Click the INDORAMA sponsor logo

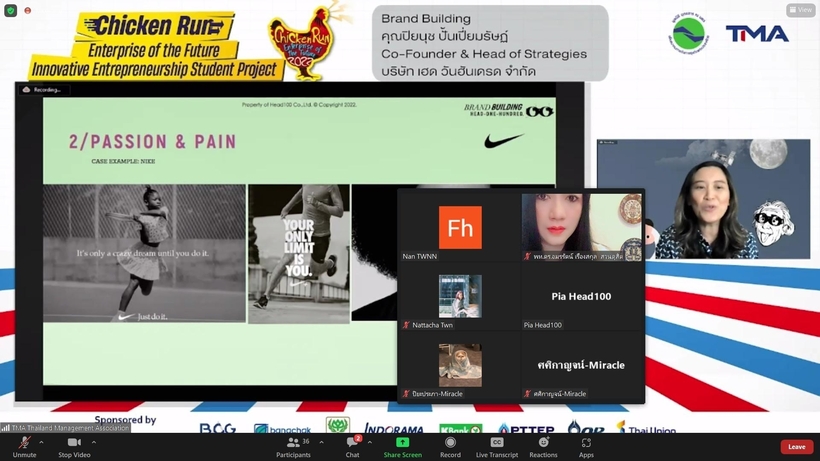coord(394,429)
